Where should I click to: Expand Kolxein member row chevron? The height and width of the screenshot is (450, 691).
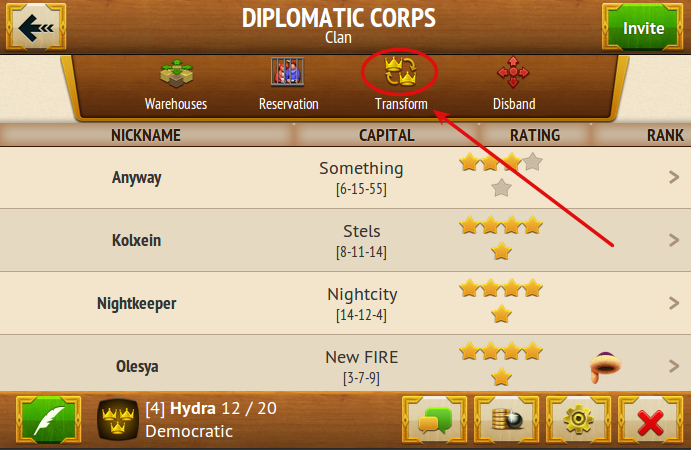click(674, 240)
